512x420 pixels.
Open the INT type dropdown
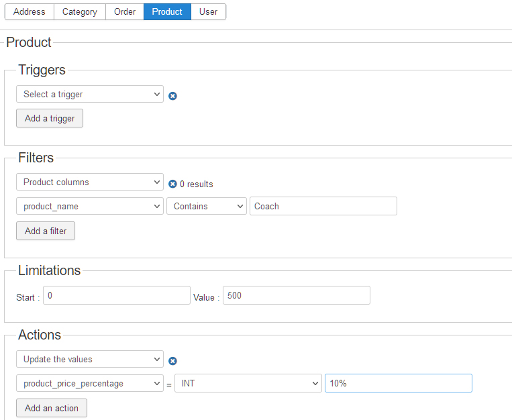pos(248,384)
